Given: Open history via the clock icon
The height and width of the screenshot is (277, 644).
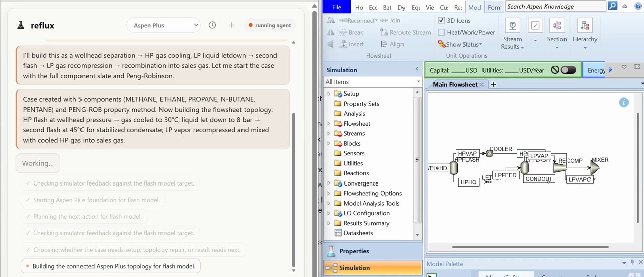Looking at the screenshot, I should point(212,25).
